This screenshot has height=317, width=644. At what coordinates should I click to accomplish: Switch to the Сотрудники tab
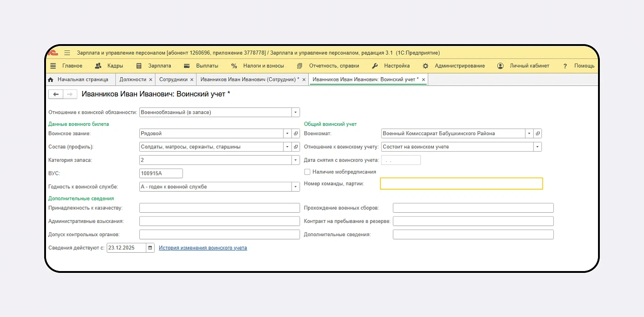173,79
